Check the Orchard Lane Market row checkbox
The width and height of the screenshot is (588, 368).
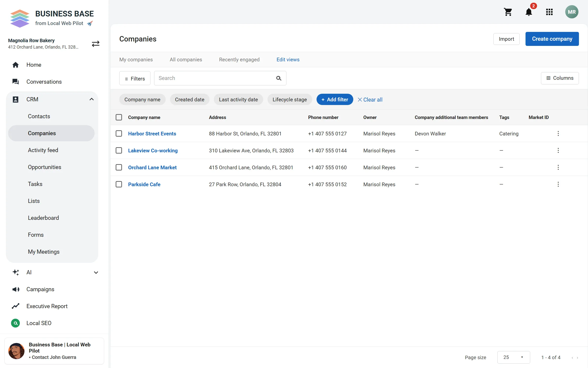point(119,167)
